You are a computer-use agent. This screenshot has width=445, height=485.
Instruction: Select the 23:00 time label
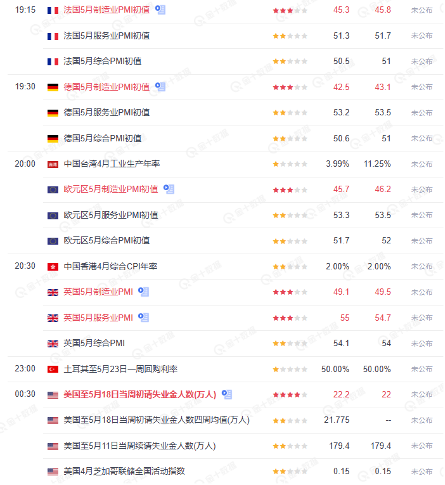point(25,369)
